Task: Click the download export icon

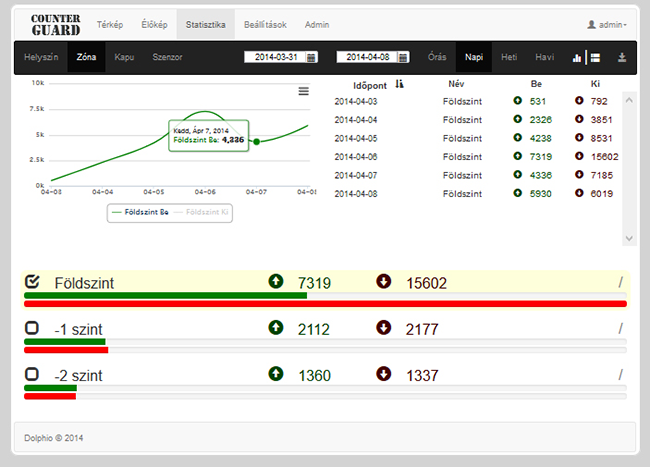Action: 622,58
